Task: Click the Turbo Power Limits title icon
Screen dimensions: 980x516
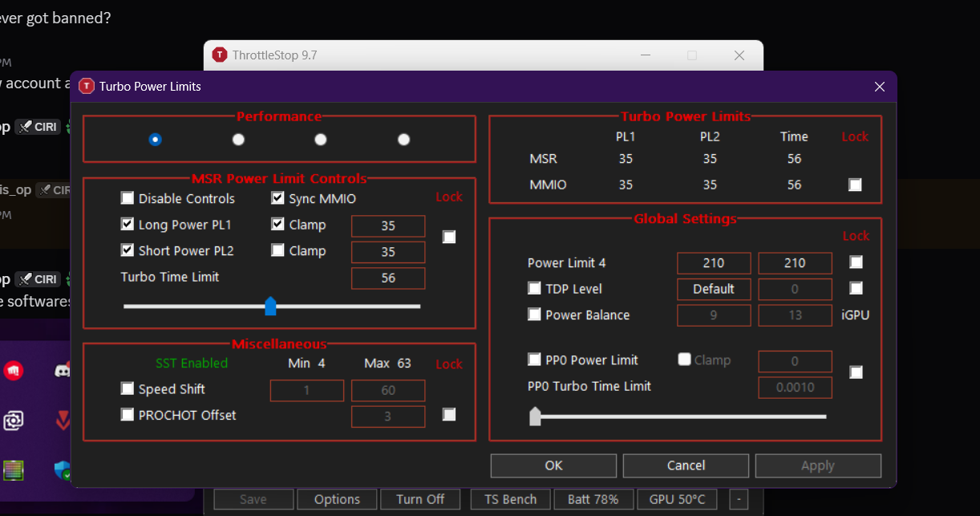Action: [x=87, y=86]
